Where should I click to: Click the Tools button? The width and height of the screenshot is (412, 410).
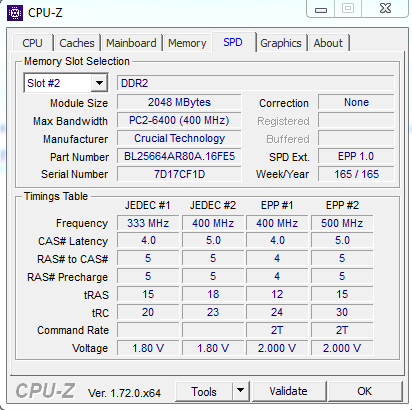coord(204,391)
